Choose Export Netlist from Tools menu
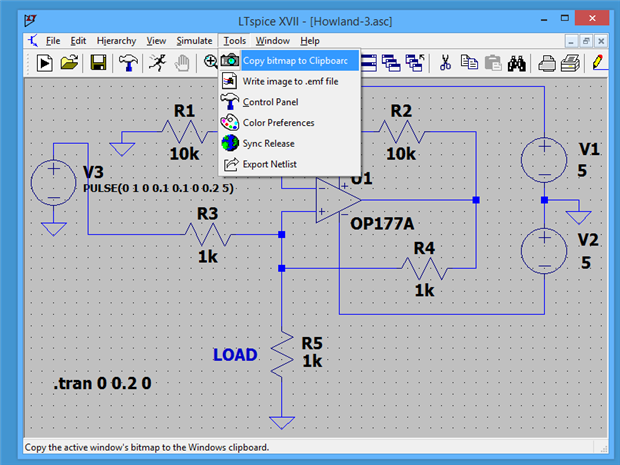The image size is (620, 465). [x=269, y=164]
